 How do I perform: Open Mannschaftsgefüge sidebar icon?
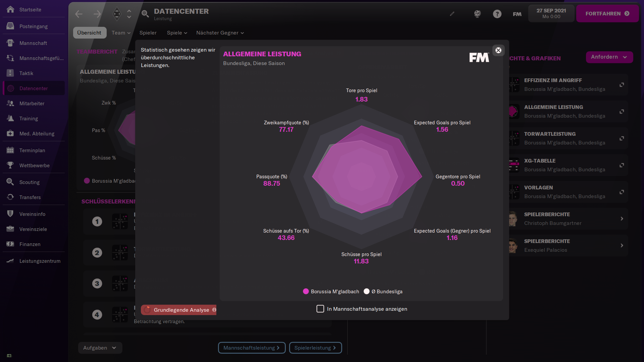click(x=10, y=58)
